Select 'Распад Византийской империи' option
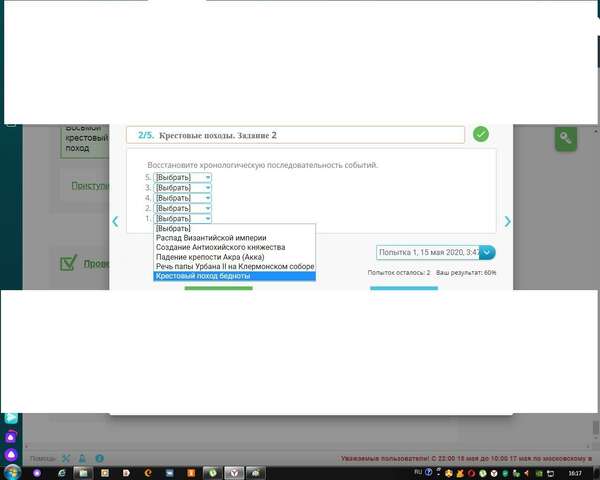This screenshot has width=600, height=480. point(234,238)
